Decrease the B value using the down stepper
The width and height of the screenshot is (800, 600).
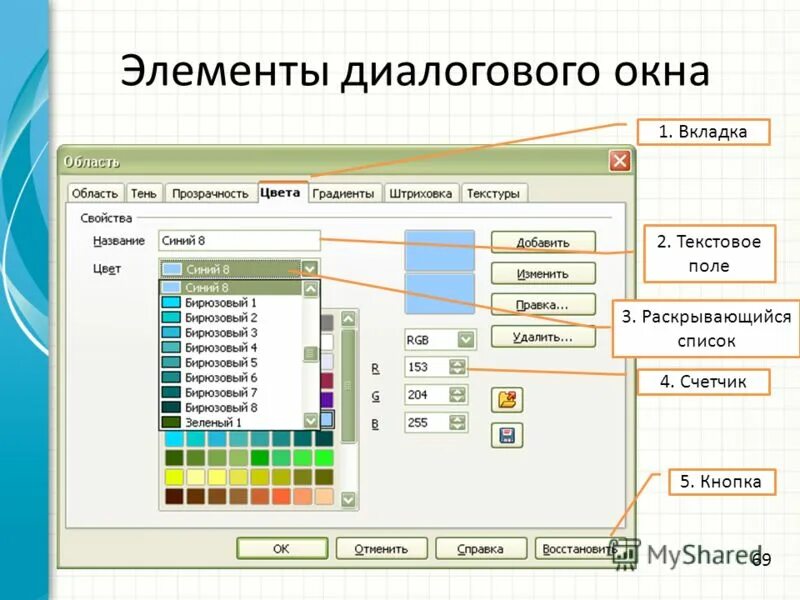coord(458,427)
